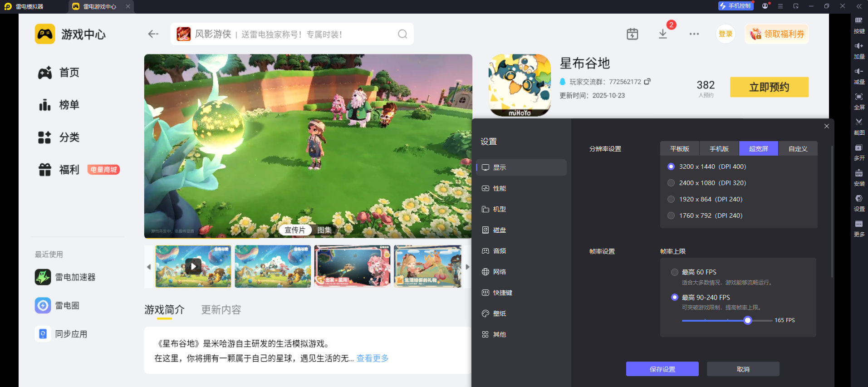Open 福利 benefits in game center sidebar
The height and width of the screenshot is (387, 868).
coord(59,170)
